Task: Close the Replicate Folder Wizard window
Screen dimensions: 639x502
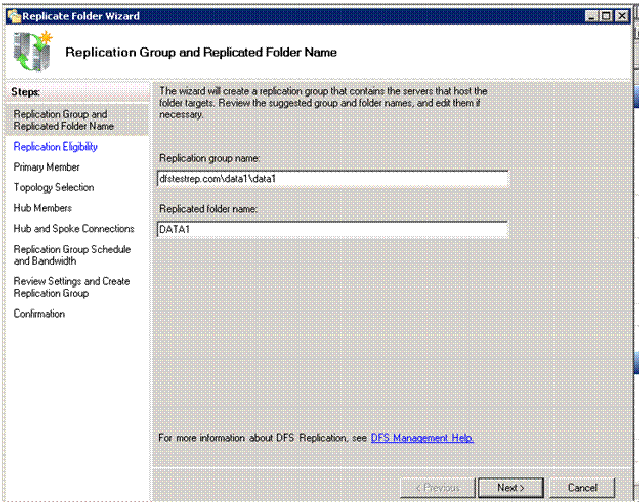Action: click(622, 16)
